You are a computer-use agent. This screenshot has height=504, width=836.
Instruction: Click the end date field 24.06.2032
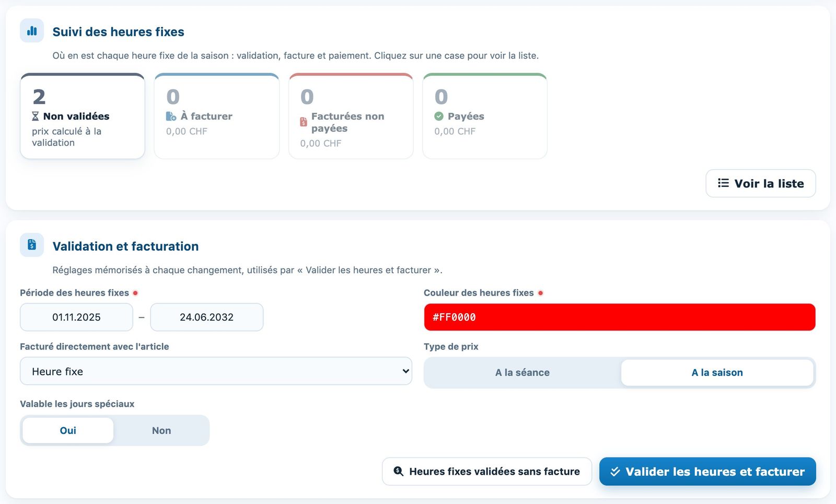pos(207,317)
